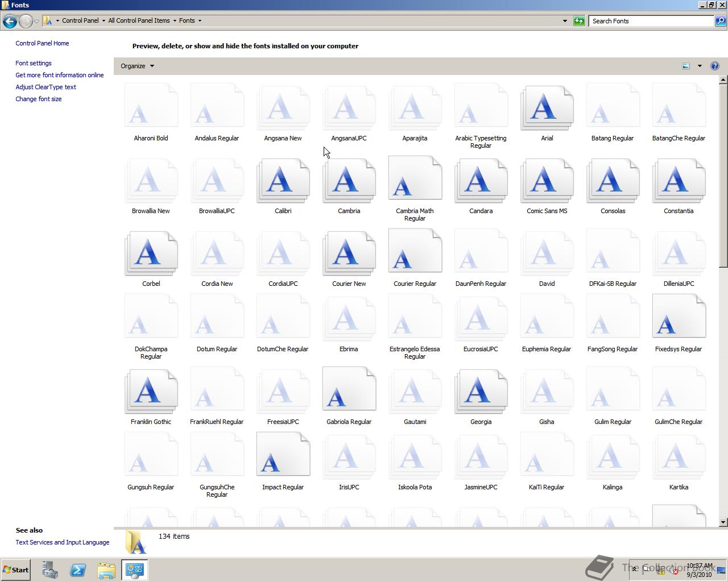Open the Help button in toolbar
Viewport: 728px width, 582px height.
[x=715, y=66]
